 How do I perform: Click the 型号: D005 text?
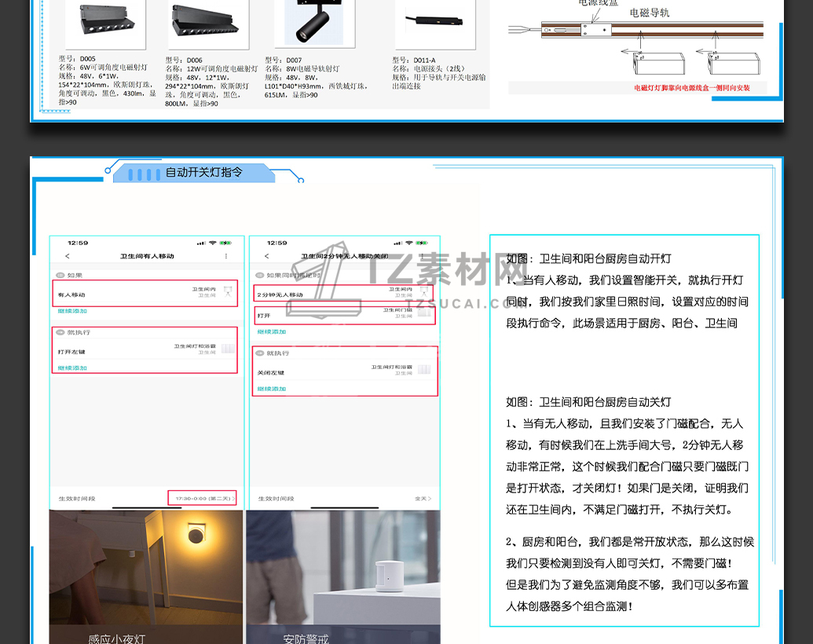[x=77, y=59]
